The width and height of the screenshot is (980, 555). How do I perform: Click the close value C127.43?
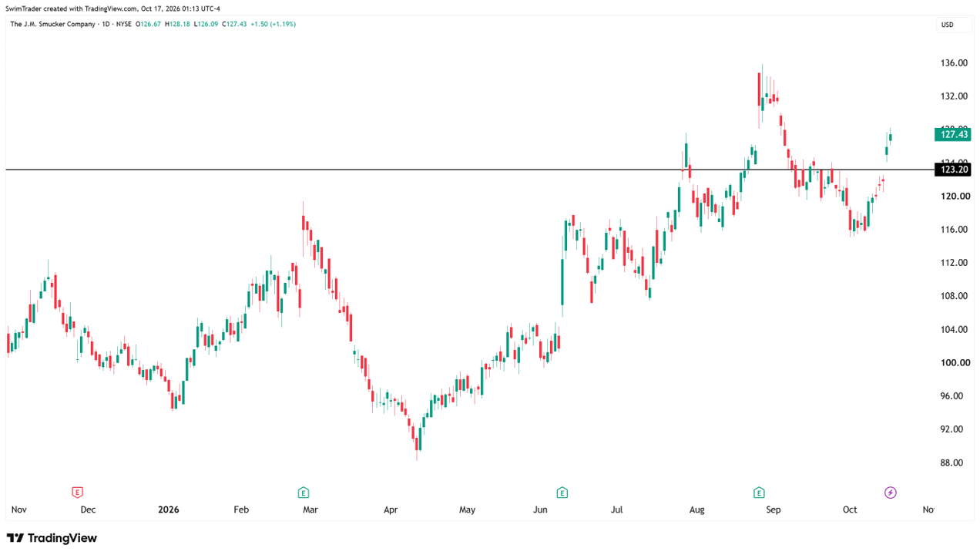234,25
